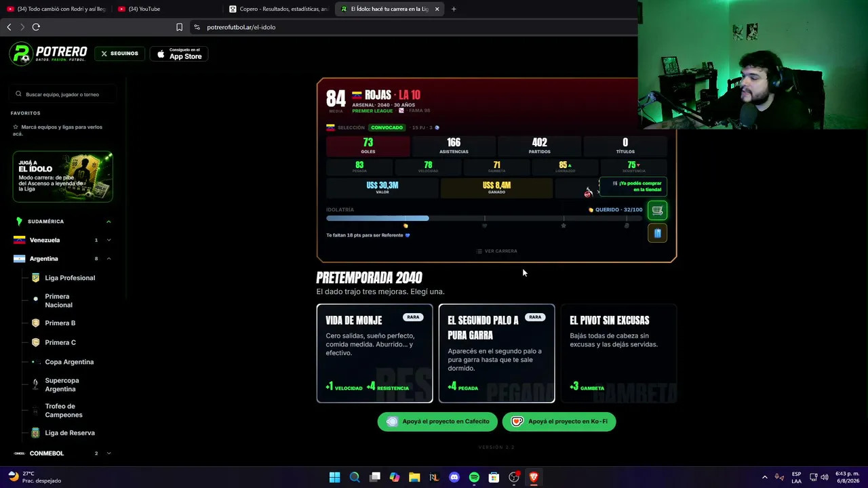The image size is (868, 488).
Task: Click the Brave browser taskbar icon
Action: (x=534, y=477)
